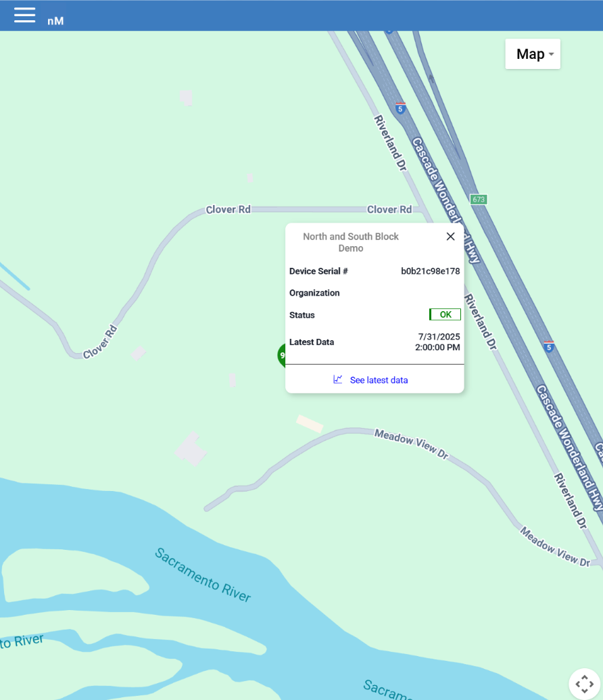Click the North and South Block Demo title
The image size is (603, 700).
pyautogui.click(x=351, y=242)
